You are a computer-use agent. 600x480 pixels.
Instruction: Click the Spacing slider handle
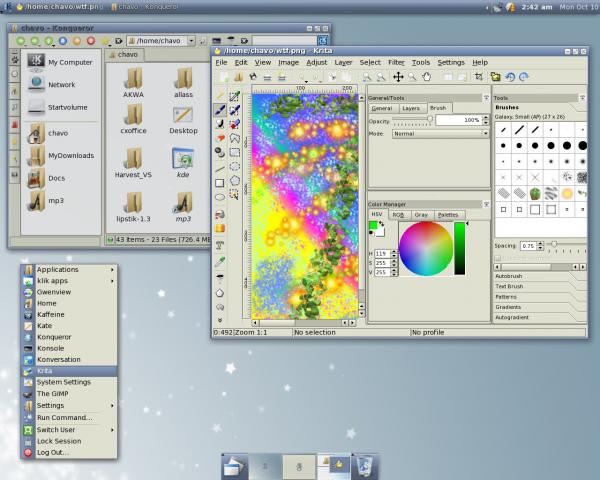point(554,244)
